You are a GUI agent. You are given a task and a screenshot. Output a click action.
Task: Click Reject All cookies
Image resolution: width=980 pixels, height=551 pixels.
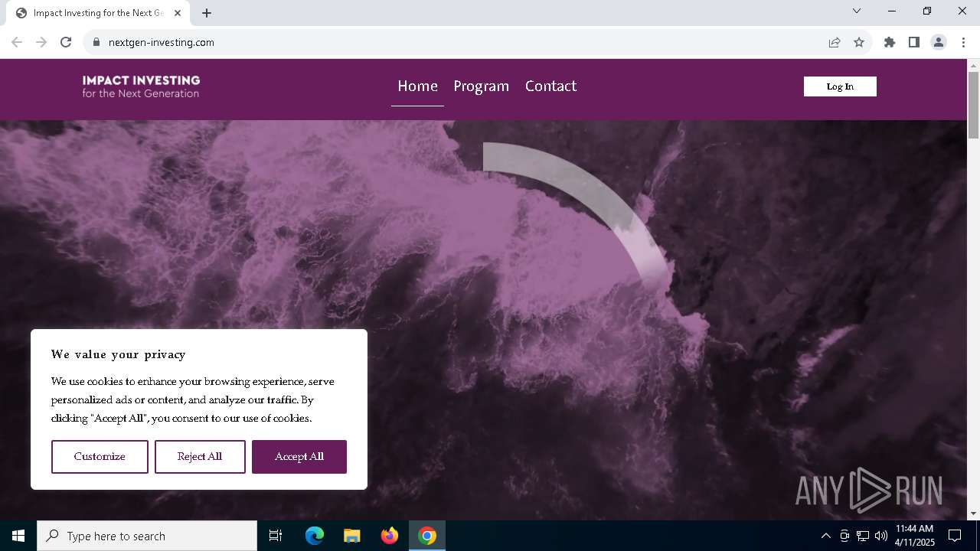pyautogui.click(x=200, y=457)
